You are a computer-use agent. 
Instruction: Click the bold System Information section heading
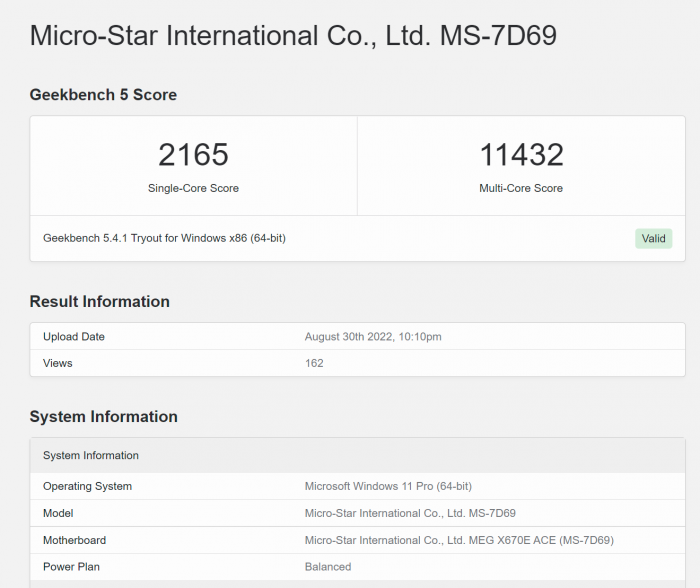pos(103,416)
